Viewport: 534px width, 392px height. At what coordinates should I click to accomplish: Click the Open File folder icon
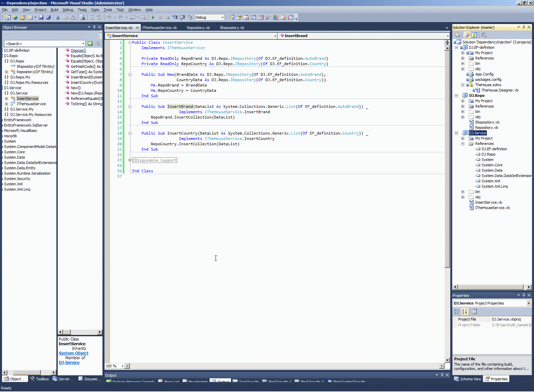click(x=23, y=17)
